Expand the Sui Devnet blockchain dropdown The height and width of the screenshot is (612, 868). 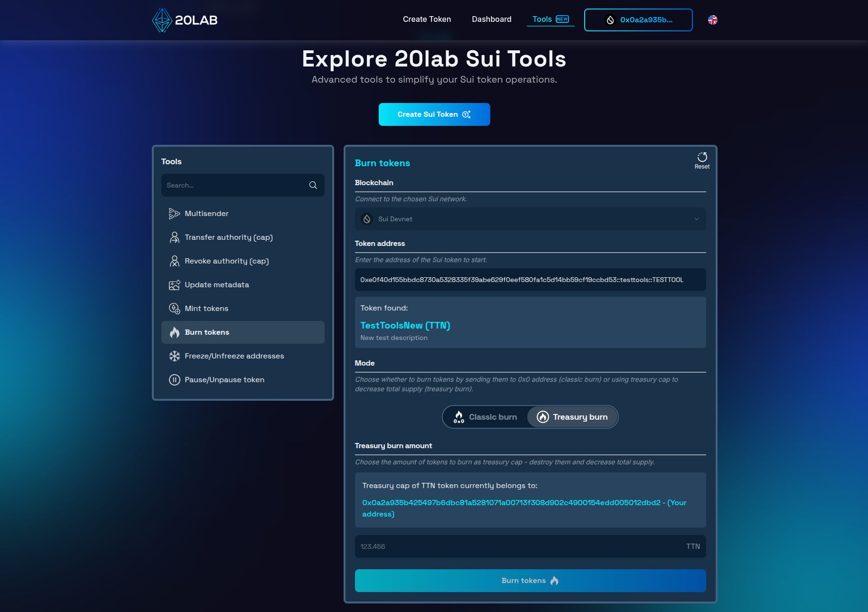[x=530, y=219]
